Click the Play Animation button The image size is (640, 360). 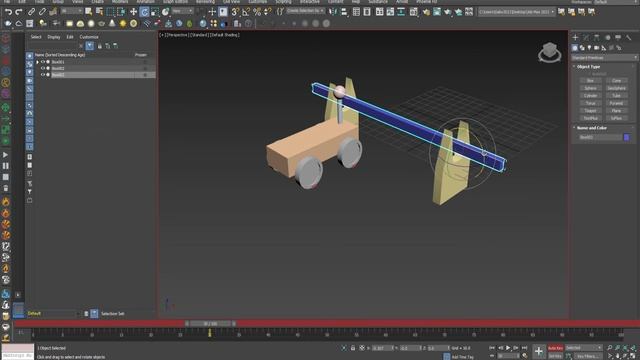click(508, 348)
